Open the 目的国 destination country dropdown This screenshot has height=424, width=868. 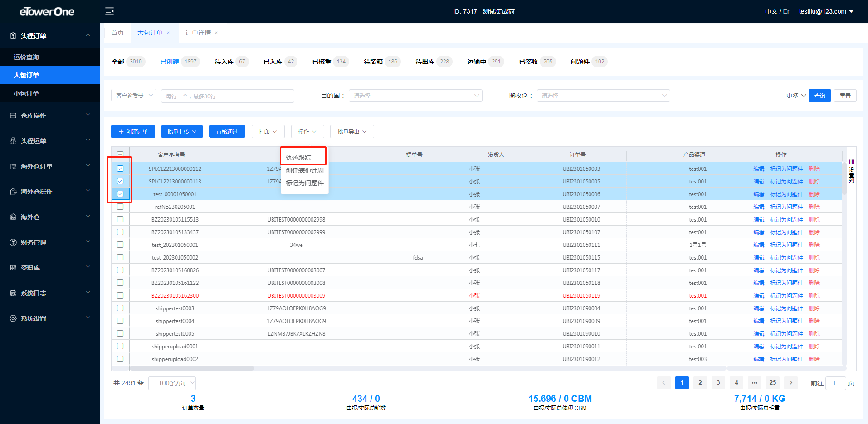coord(415,96)
